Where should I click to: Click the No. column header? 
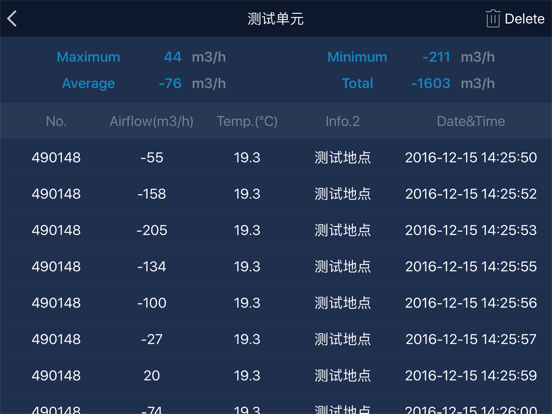click(x=56, y=121)
